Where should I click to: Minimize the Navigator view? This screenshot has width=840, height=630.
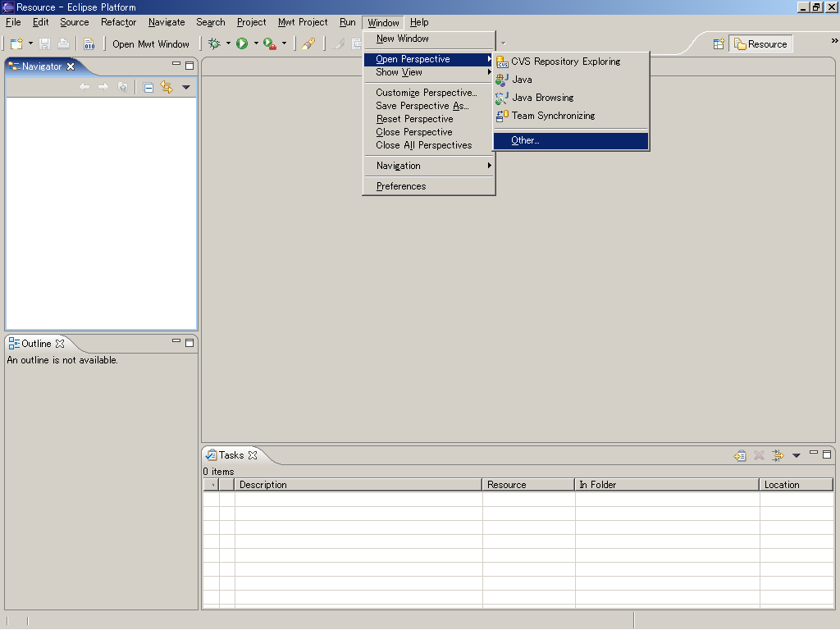176,64
